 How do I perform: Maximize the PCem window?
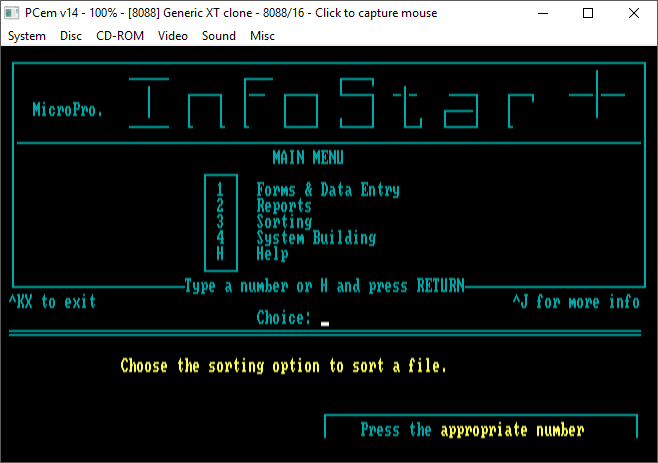tap(588, 13)
